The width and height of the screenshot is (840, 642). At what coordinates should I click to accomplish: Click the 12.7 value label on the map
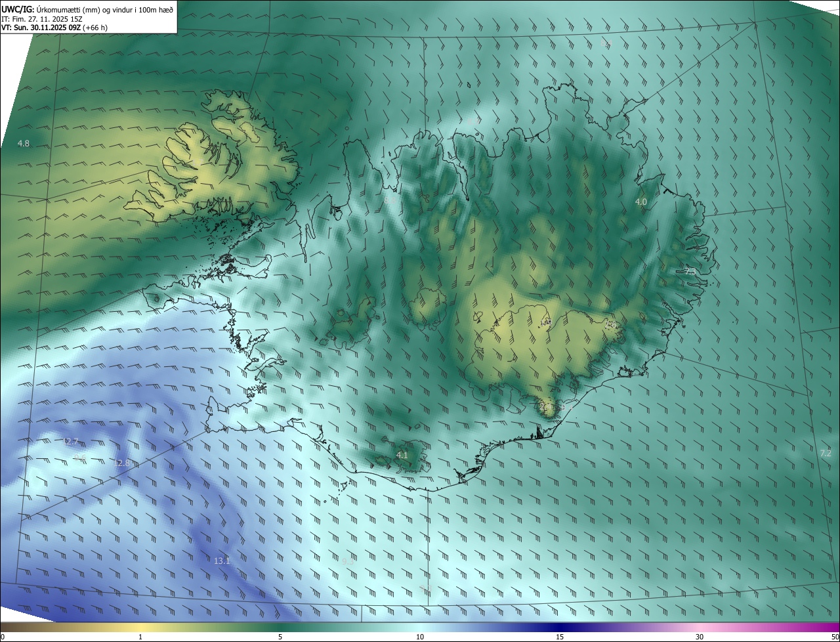[x=71, y=442]
